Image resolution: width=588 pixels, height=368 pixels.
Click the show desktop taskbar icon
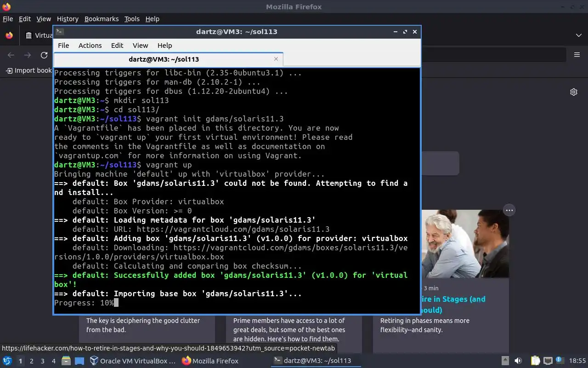(x=79, y=361)
